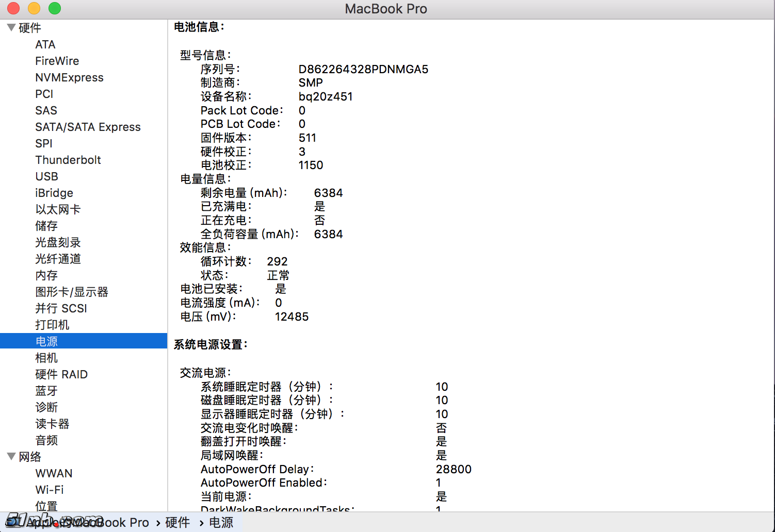Open the Thunderbolt information page
Viewport: 775px width, 532px height.
pyautogui.click(x=68, y=160)
